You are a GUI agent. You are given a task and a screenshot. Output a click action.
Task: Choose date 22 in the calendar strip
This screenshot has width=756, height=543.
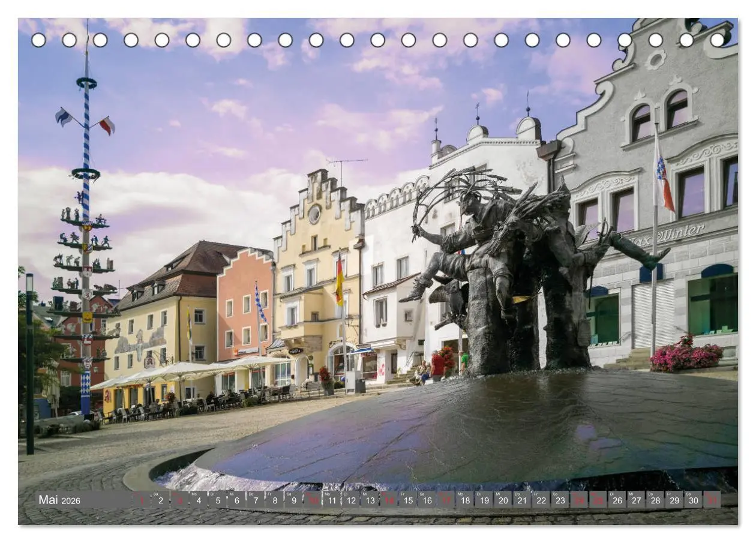(541, 499)
